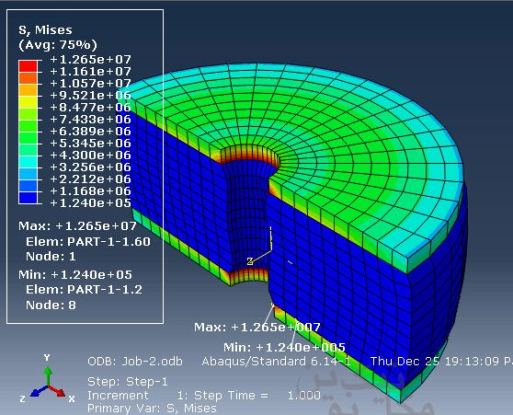Click legend value +6.389e+06

point(90,131)
